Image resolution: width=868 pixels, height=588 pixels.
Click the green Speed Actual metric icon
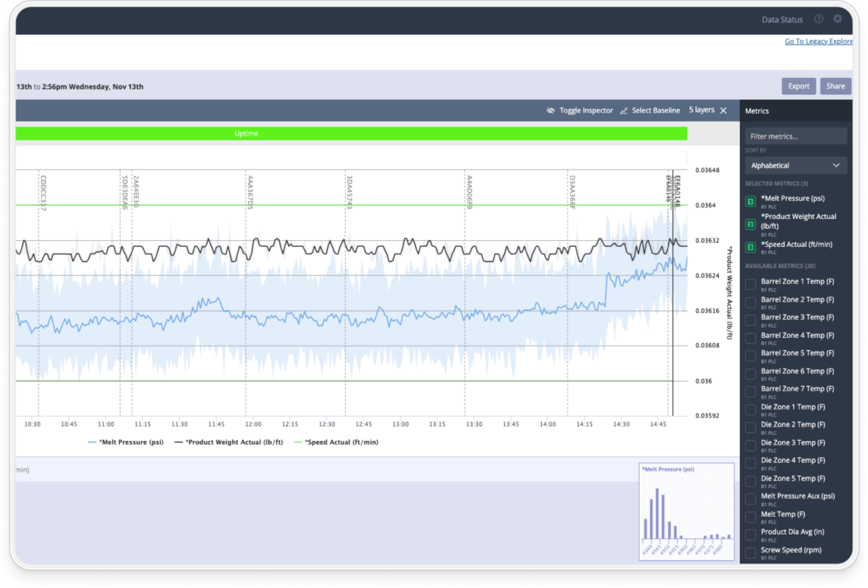(750, 247)
